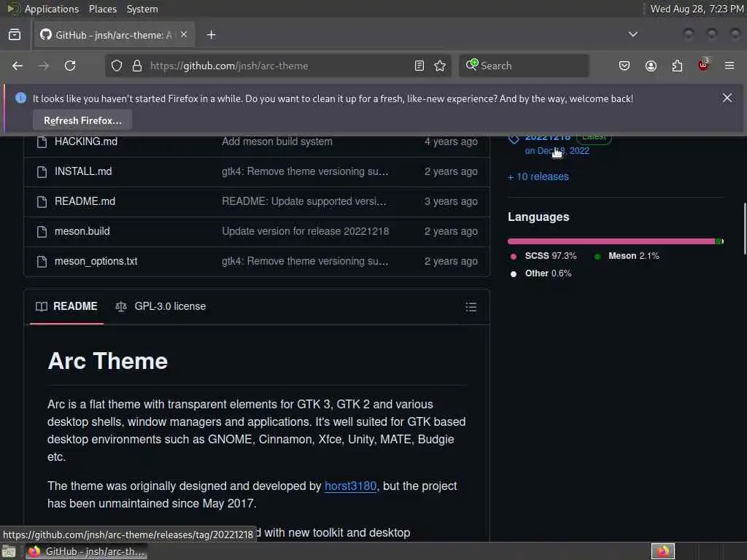The height and width of the screenshot is (560, 747).
Task: Click SCSS 97.3% language entry
Action: click(x=543, y=256)
